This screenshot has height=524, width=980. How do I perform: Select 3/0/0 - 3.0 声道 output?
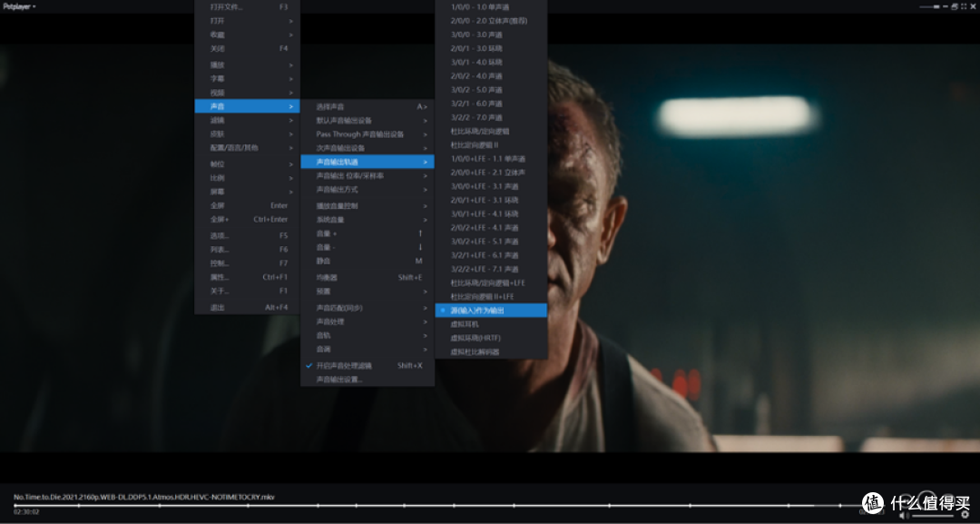tap(491, 35)
